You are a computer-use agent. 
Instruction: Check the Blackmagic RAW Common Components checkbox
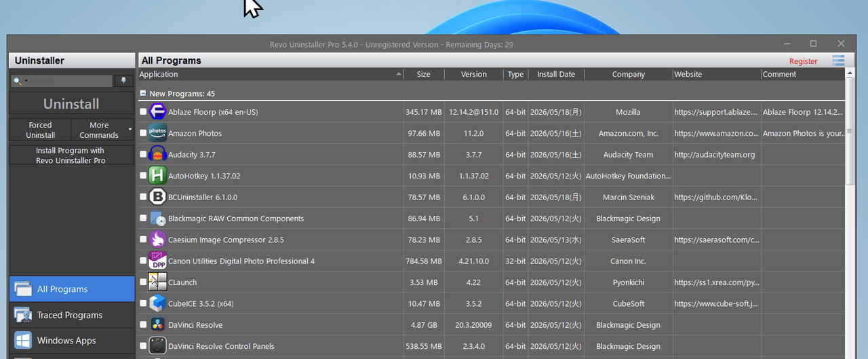click(143, 219)
